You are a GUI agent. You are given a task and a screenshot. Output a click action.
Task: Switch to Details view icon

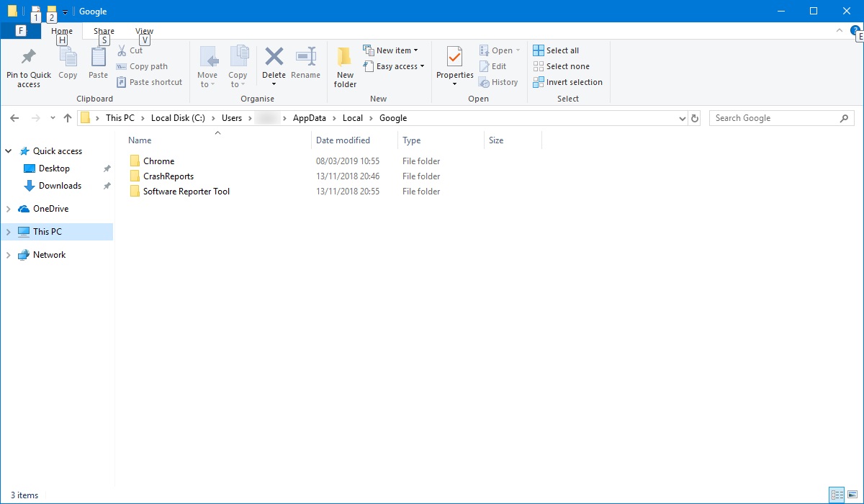[837, 495]
